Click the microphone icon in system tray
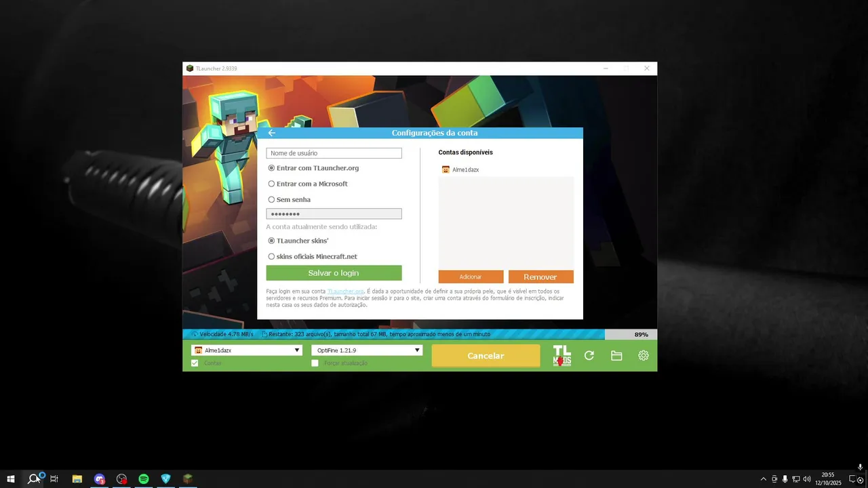Screen dimensions: 868x488 click(x=785, y=479)
